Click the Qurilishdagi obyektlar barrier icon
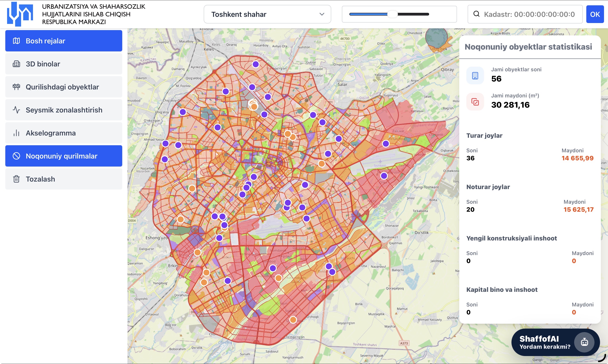Screen dimensions: 608x364 (x=16, y=87)
